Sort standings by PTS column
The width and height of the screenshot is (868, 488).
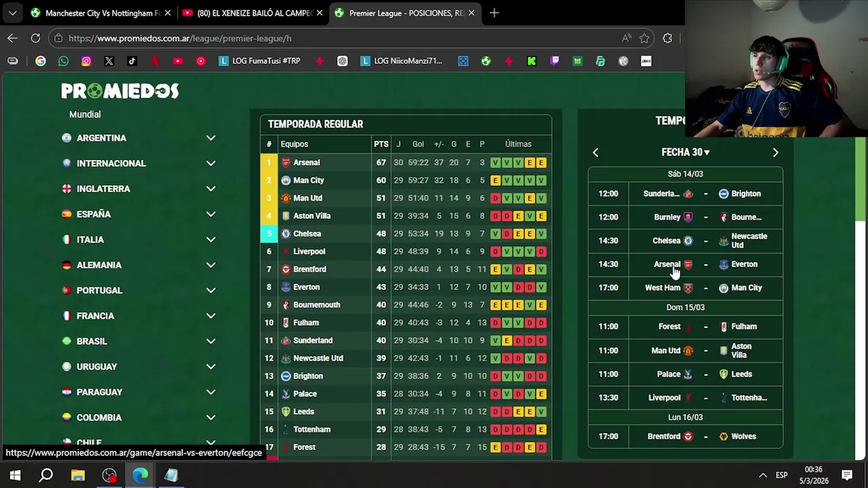[x=381, y=144]
